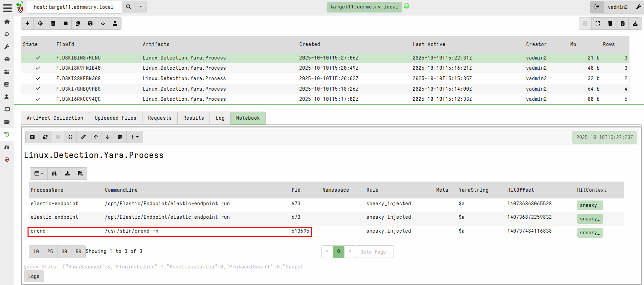The image size is (644, 285).
Task: Click the binoculars filter icon in results table
Action: 54,173
